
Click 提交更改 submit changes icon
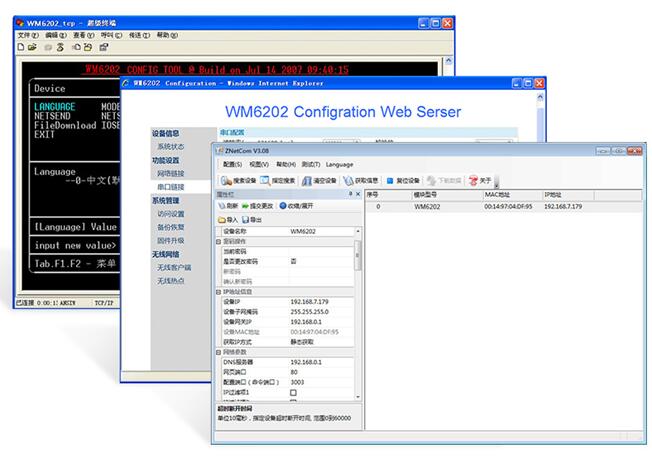[245, 206]
